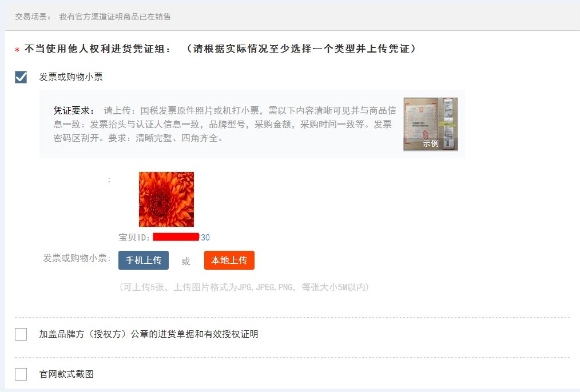
Task: Click the 不当使用他人权利进货凭证组 section heading
Action: 98,49
